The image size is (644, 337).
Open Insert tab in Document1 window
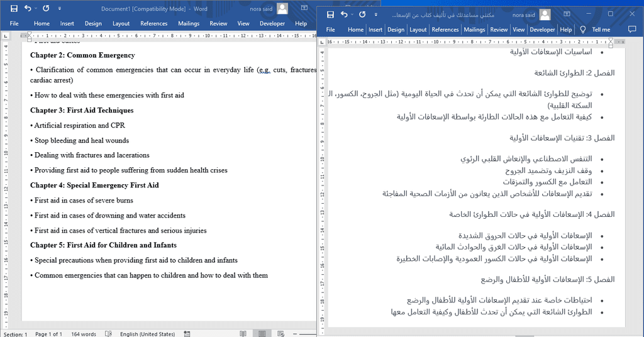coord(67,23)
